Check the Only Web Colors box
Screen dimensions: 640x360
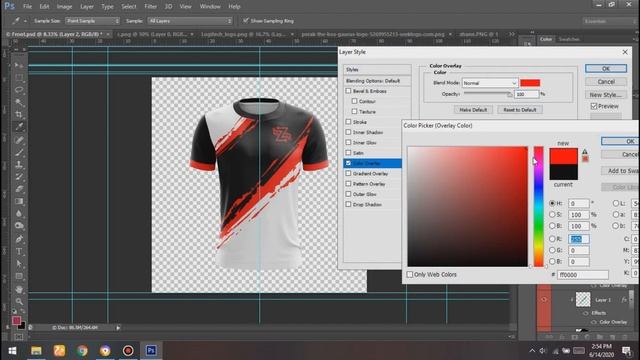(410, 274)
